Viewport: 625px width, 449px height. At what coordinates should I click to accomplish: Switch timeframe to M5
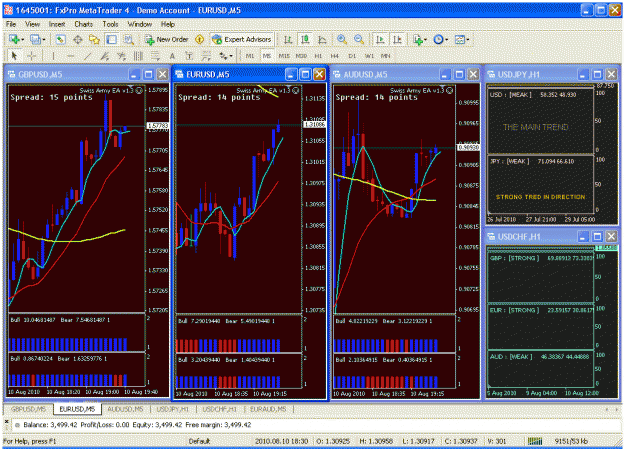(x=267, y=56)
